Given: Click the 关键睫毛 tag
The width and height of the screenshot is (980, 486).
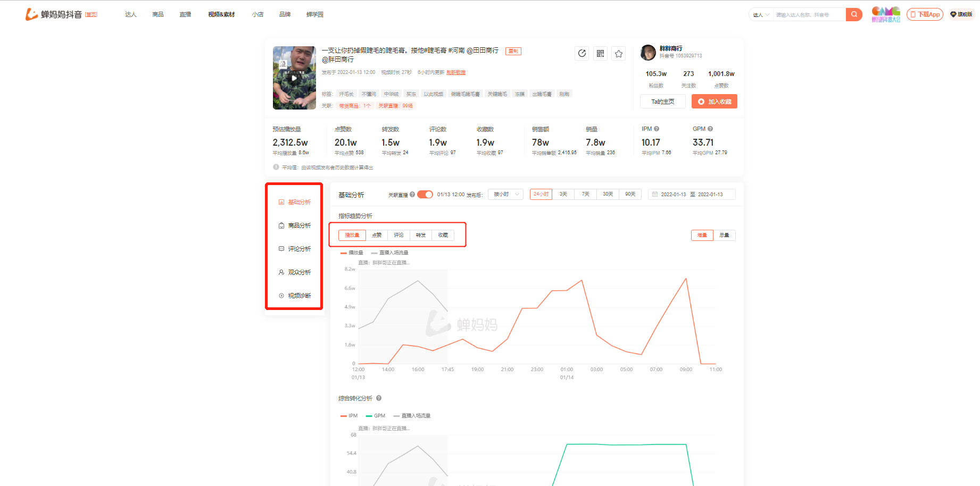Looking at the screenshot, I should pos(497,94).
